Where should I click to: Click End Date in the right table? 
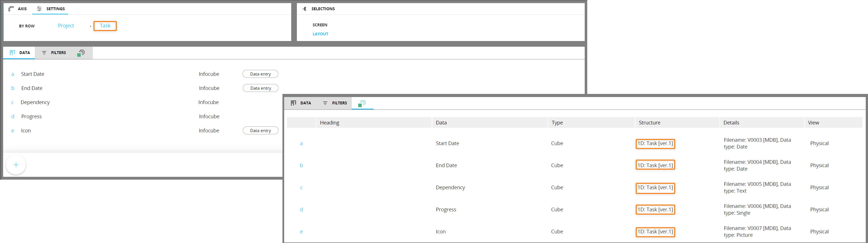pyautogui.click(x=446, y=165)
